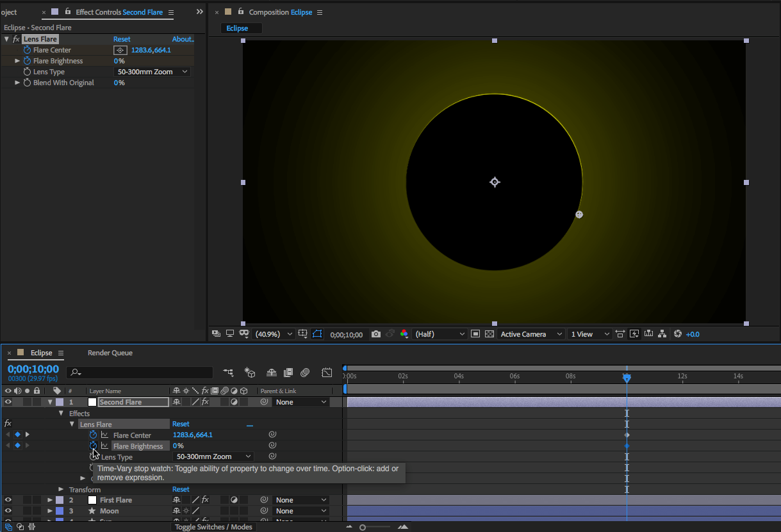Toggle visibility of the Moon layer
Image resolution: width=781 pixels, height=532 pixels.
tap(8, 511)
